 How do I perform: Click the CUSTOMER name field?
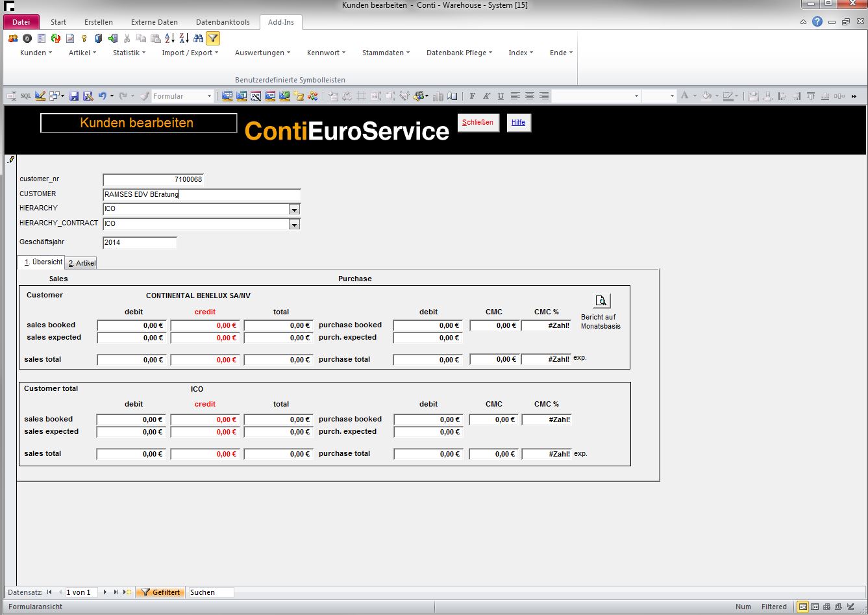coord(202,194)
